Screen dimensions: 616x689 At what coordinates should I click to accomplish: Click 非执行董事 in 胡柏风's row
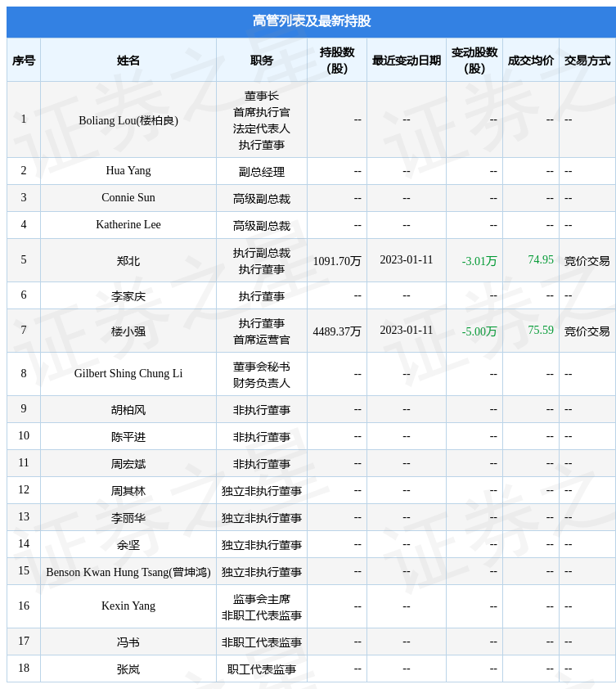coord(262,410)
